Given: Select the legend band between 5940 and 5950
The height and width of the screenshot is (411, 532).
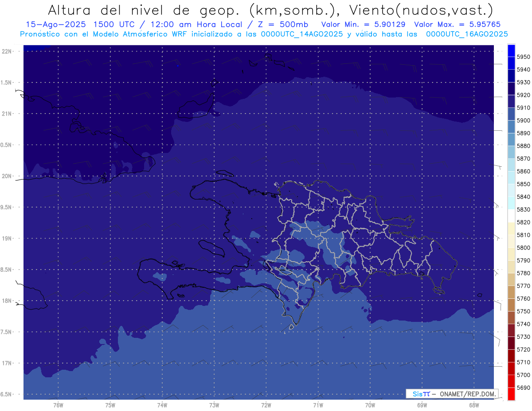Looking at the screenshot, I should click(x=511, y=63).
